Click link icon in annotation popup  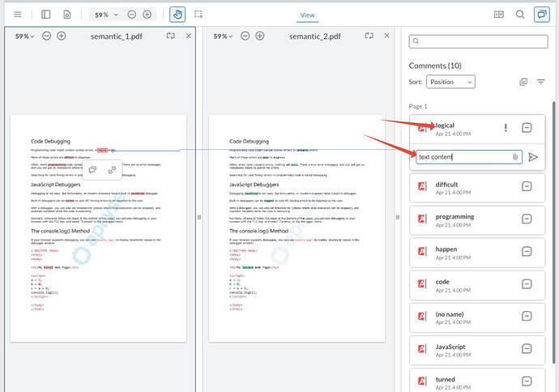click(x=112, y=169)
